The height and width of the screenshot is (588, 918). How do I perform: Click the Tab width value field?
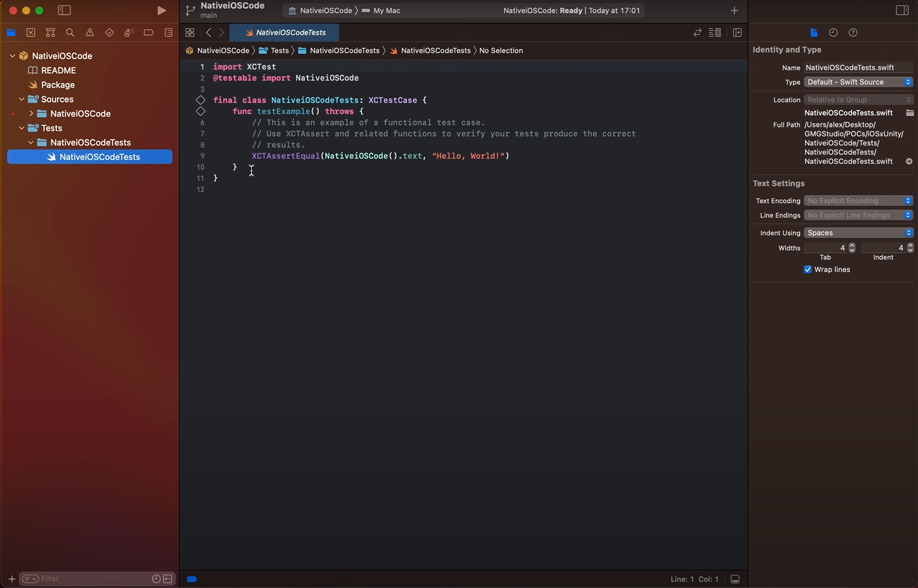point(826,248)
